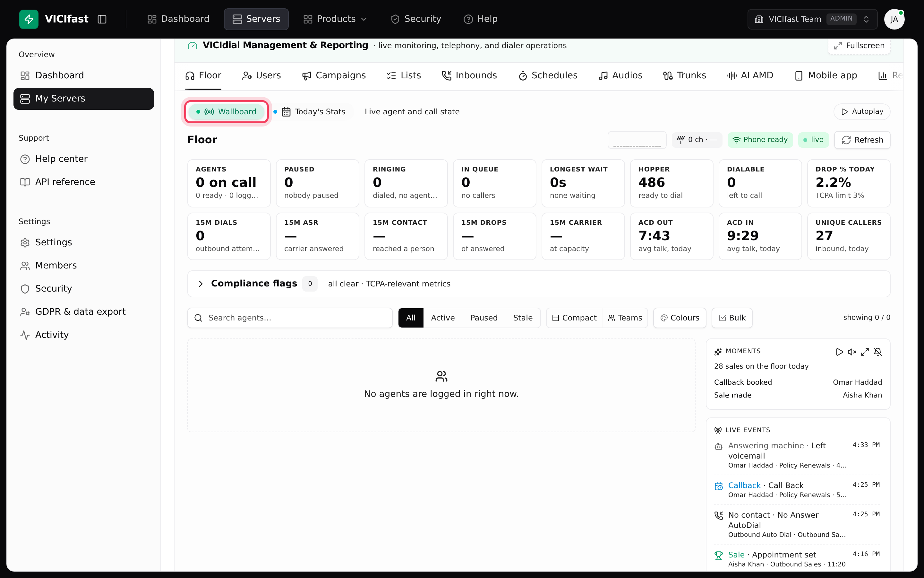Click the Callback calendar icon in Live Events
The height and width of the screenshot is (578, 924).
pos(719,486)
